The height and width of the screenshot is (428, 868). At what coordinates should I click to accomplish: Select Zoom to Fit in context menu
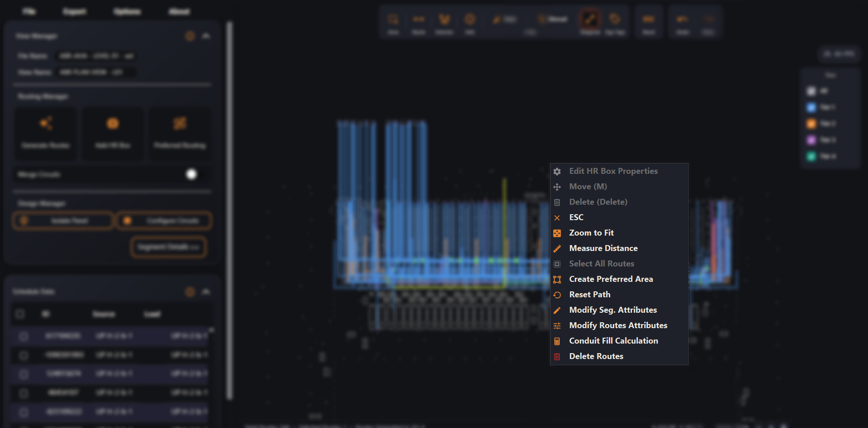coord(619,233)
